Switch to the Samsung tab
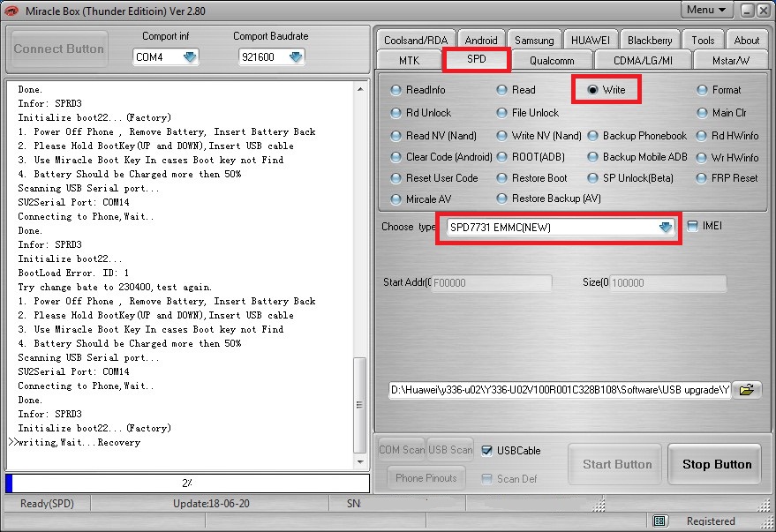Image resolution: width=776 pixels, height=532 pixels. pos(534,40)
